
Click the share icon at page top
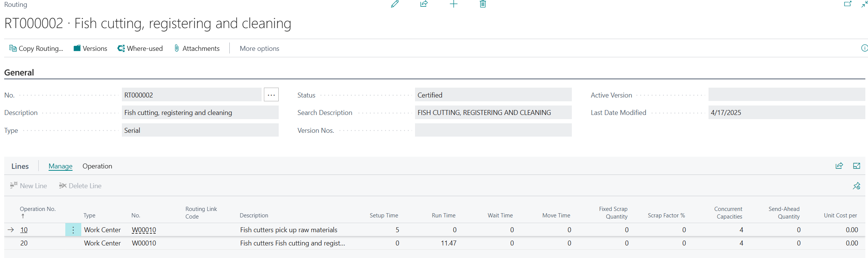(424, 4)
